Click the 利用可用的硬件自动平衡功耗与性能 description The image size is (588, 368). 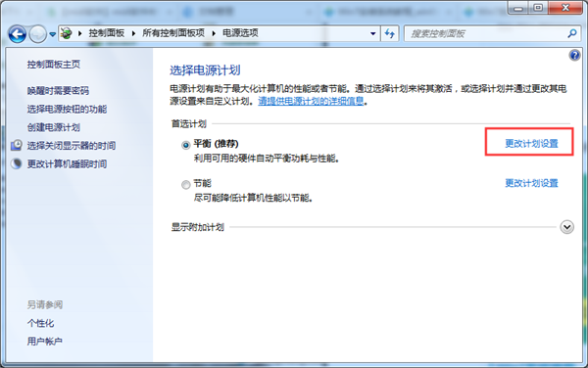tap(267, 159)
